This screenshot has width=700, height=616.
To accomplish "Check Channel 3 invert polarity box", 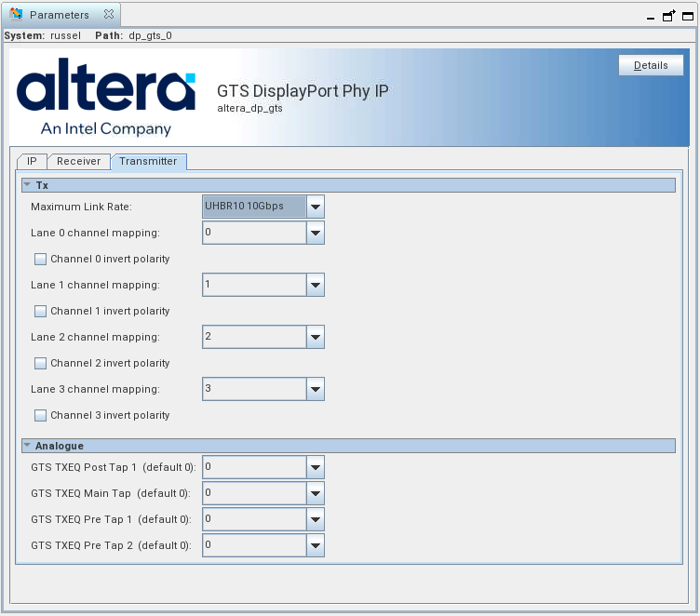I will tap(40, 416).
